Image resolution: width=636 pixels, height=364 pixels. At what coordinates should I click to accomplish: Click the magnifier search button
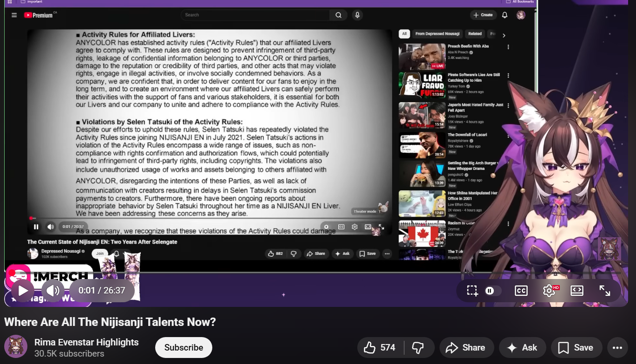click(338, 15)
